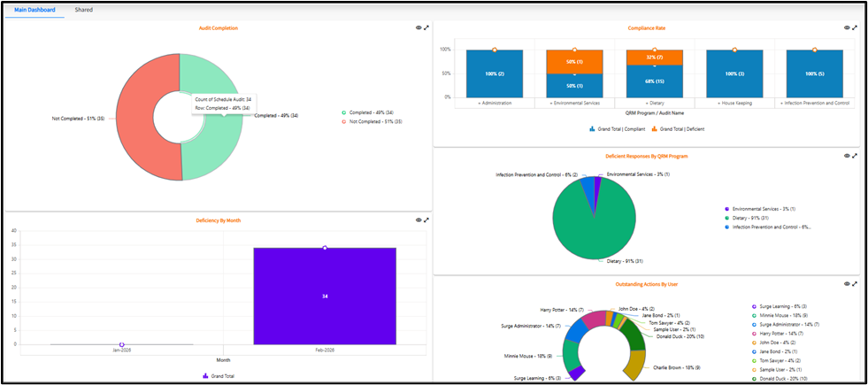The height and width of the screenshot is (385, 868).
Task: Click Grand Total Compliant legend icon
Action: coord(592,129)
